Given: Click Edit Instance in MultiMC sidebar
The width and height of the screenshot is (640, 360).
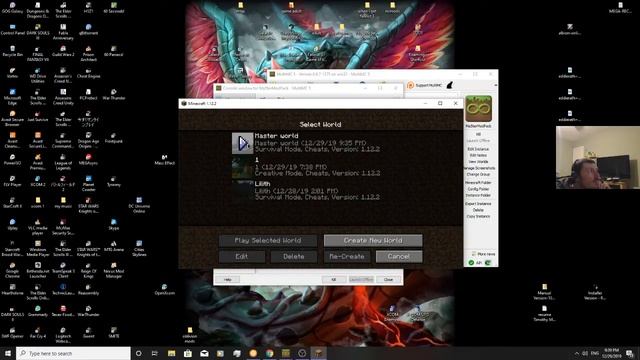Looking at the screenshot, I should 478,149.
